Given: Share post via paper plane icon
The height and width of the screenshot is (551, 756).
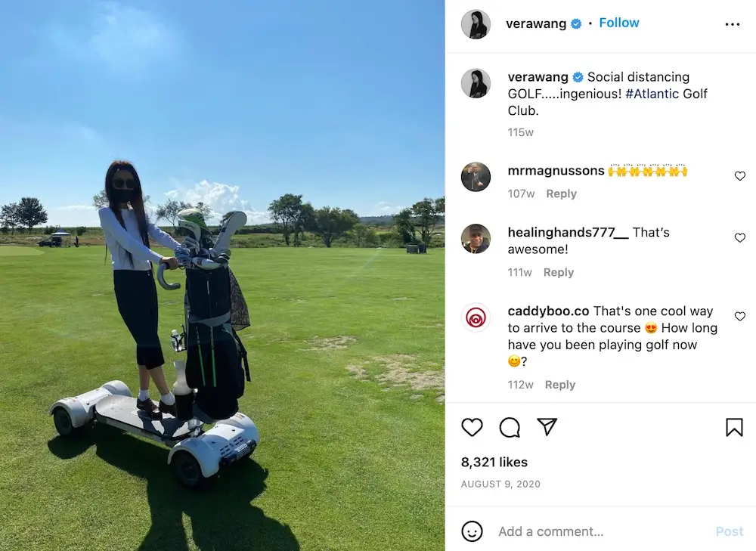Looking at the screenshot, I should coord(547,426).
